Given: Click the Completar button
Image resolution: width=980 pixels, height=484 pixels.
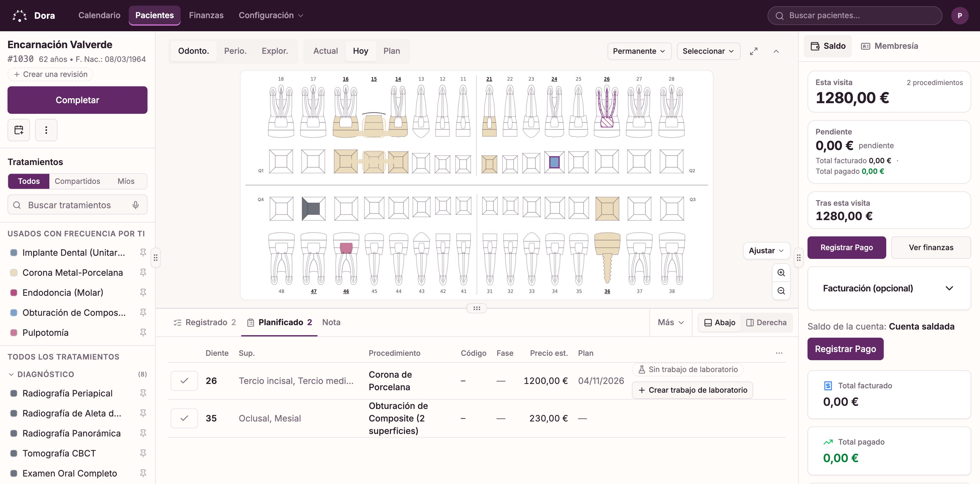Looking at the screenshot, I should (77, 100).
